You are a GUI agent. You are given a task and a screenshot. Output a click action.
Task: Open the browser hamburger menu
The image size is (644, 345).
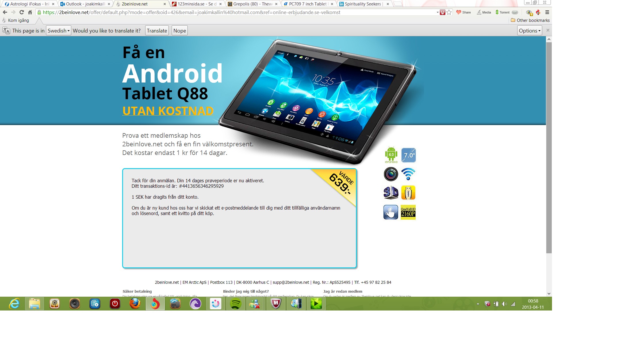(x=547, y=12)
